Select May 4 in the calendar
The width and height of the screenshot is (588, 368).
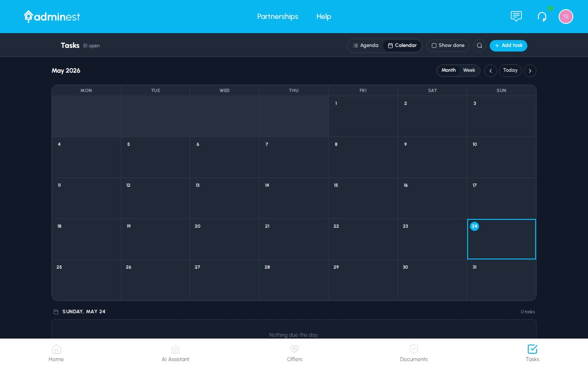(x=86, y=157)
